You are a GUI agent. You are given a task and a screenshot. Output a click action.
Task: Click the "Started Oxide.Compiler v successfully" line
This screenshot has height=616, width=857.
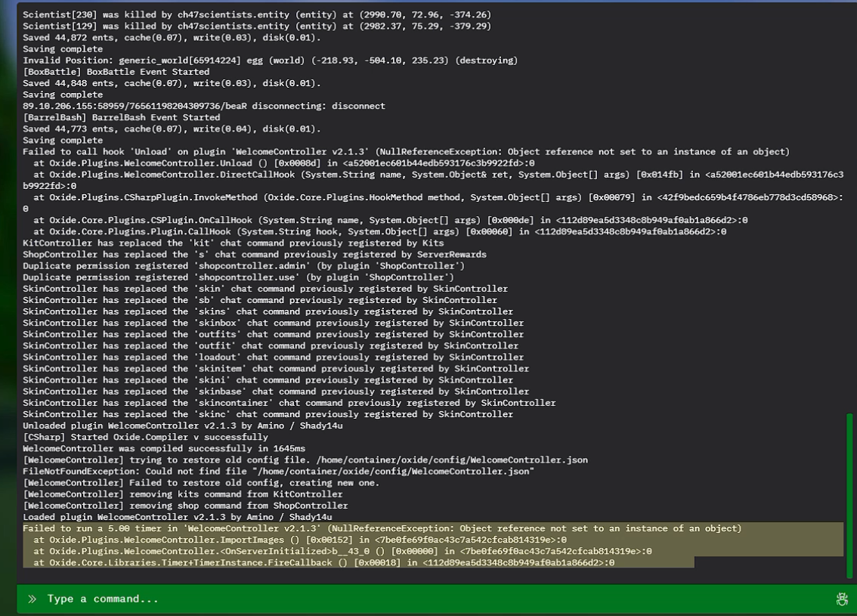pyautogui.click(x=145, y=437)
